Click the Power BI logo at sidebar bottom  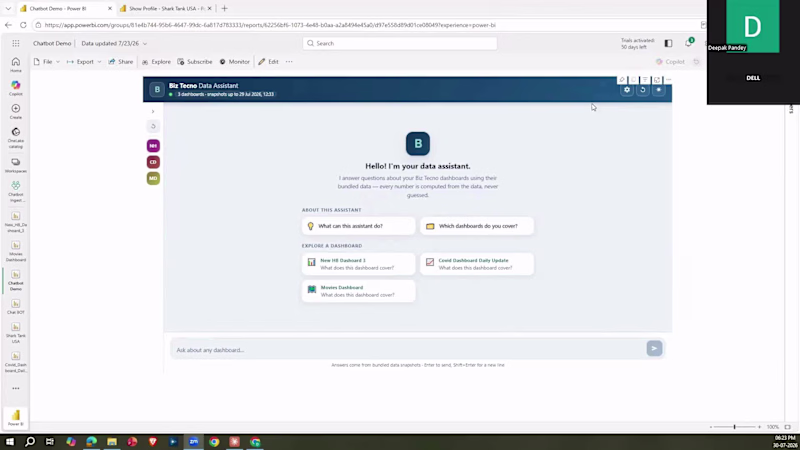(16, 417)
